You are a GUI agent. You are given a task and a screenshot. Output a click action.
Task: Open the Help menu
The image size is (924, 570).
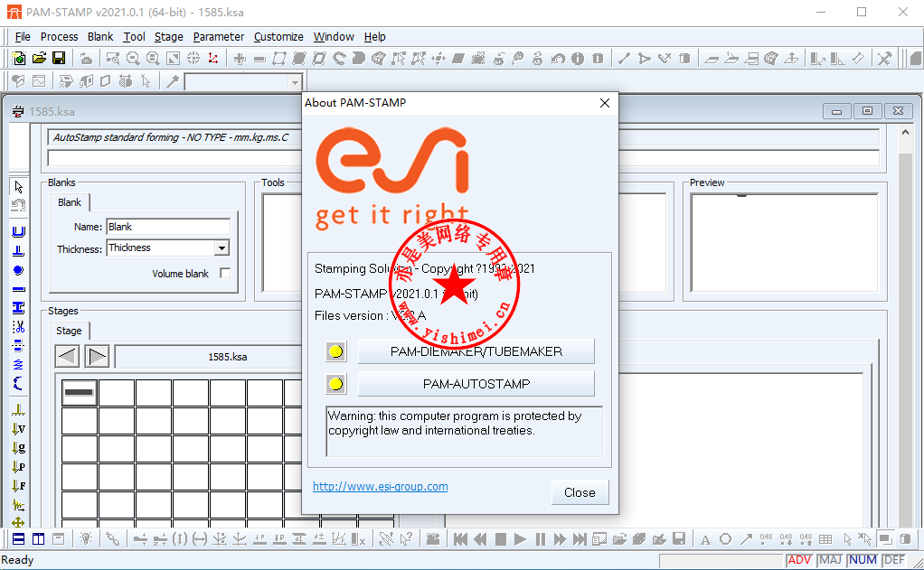coord(375,36)
